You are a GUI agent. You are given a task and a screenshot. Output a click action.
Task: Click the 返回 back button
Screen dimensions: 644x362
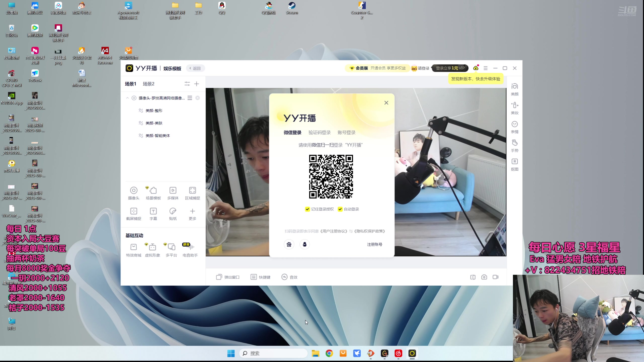[195, 68]
